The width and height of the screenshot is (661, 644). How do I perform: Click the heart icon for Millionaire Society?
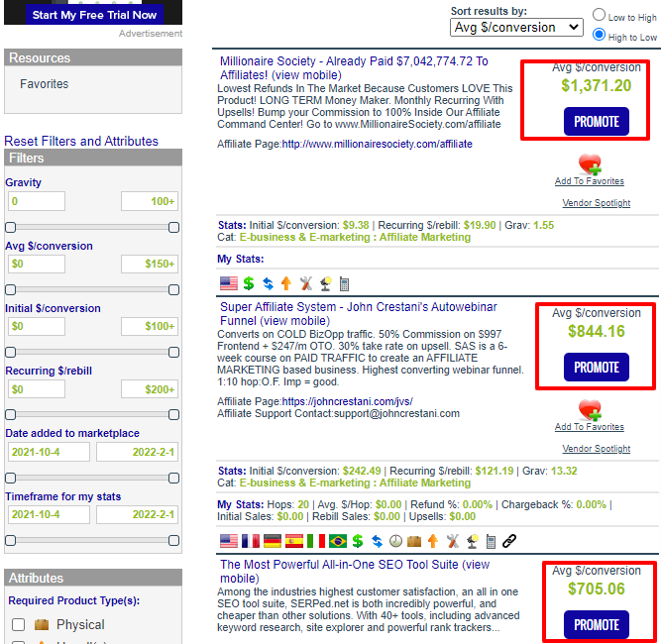click(x=590, y=163)
